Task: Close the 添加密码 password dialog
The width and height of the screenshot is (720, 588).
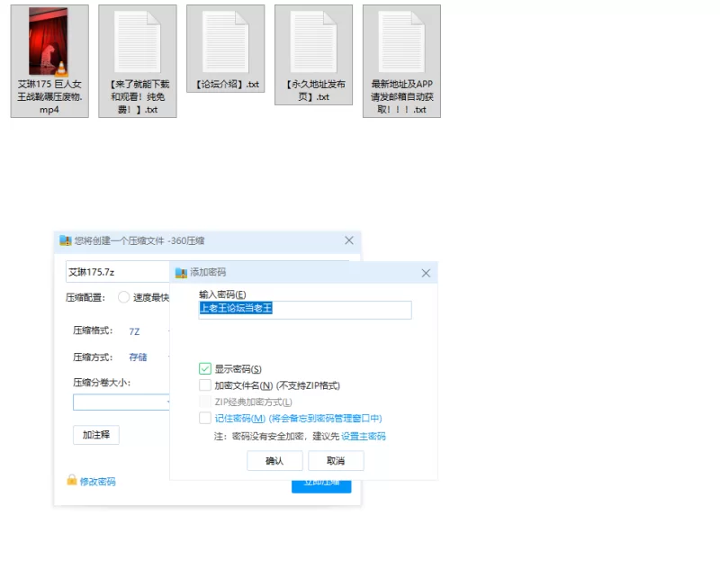Action: (x=426, y=273)
